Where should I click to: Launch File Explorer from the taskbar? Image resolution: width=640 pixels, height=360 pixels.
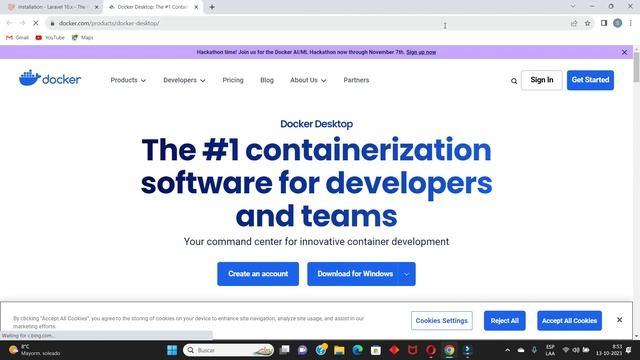(x=339, y=350)
